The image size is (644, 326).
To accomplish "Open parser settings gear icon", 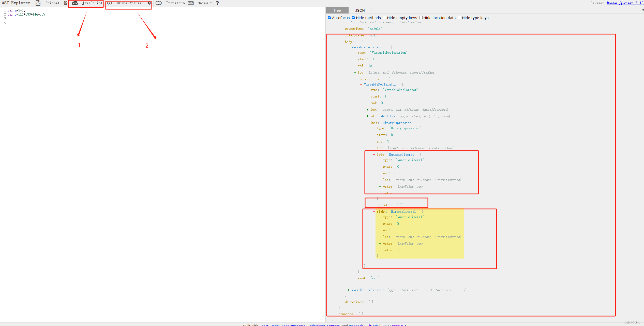I will click(x=149, y=3).
